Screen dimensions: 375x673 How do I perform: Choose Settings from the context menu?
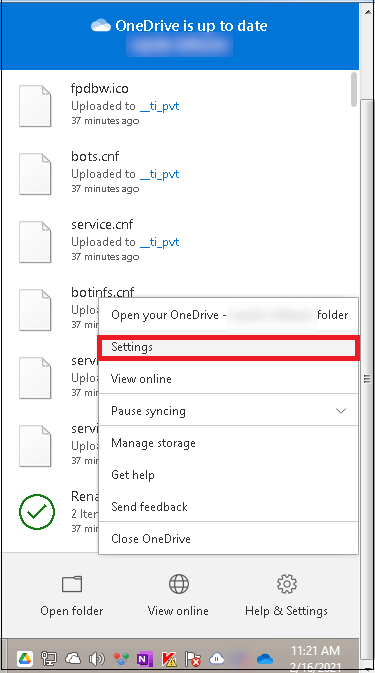click(x=228, y=347)
